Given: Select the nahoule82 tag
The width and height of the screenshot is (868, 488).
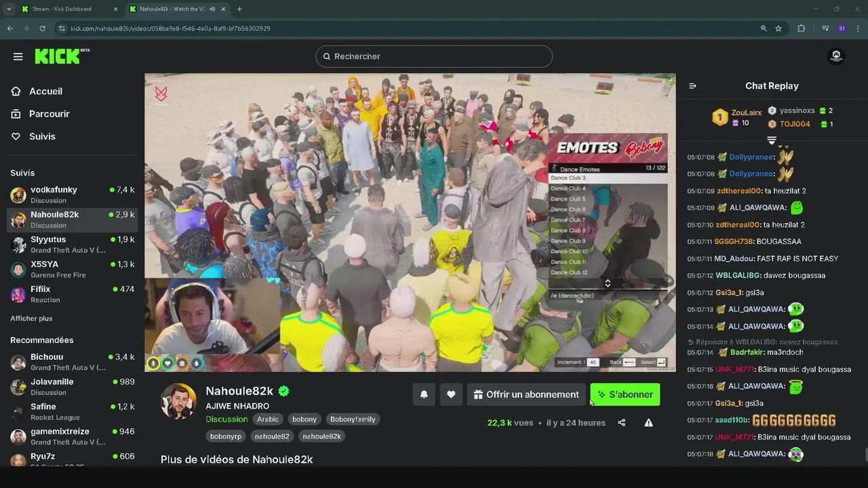Looking at the screenshot, I should coord(272,436).
